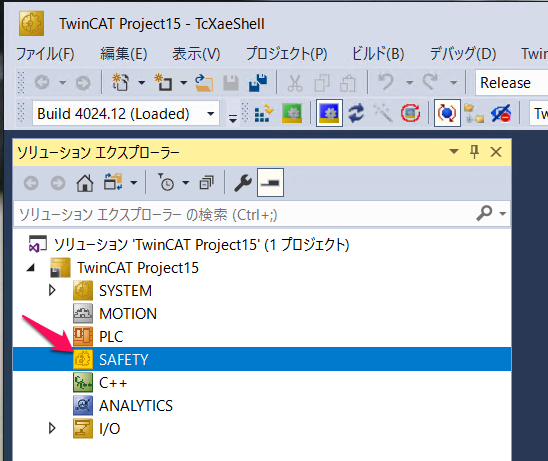This screenshot has height=461, width=548.
Task: Click the Restart TwinCAT Run Mode icon
Action: pos(292,113)
